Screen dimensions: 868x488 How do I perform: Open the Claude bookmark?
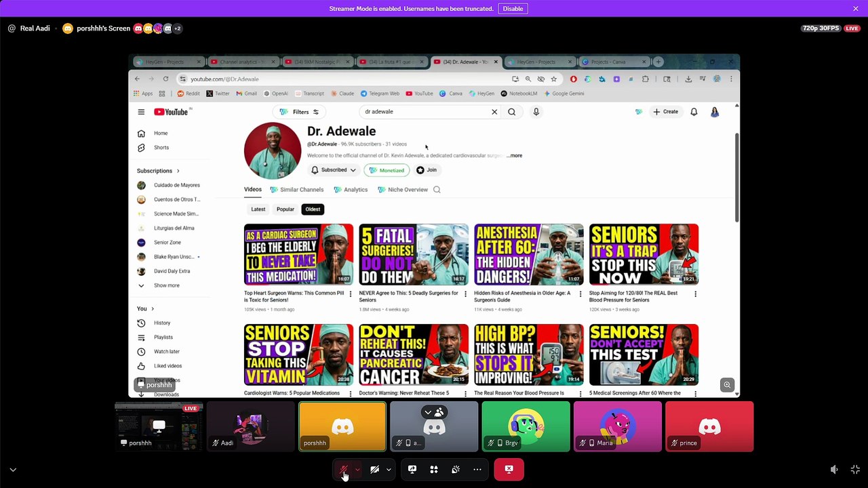coord(342,94)
